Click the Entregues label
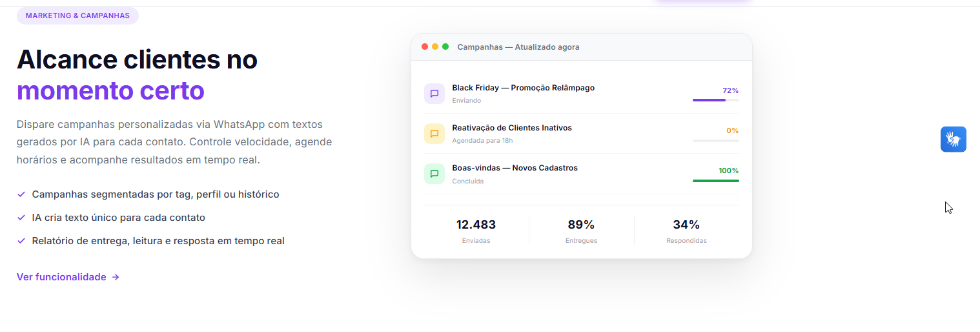The image size is (980, 332). tap(581, 241)
